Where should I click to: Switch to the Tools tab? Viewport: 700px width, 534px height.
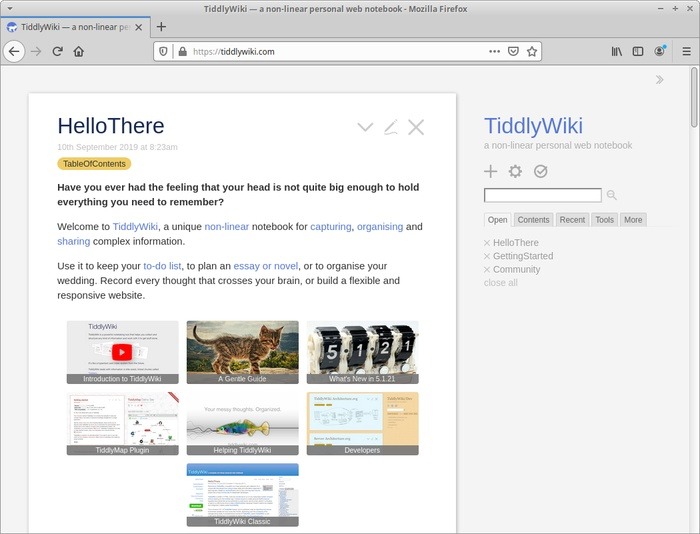tap(604, 220)
